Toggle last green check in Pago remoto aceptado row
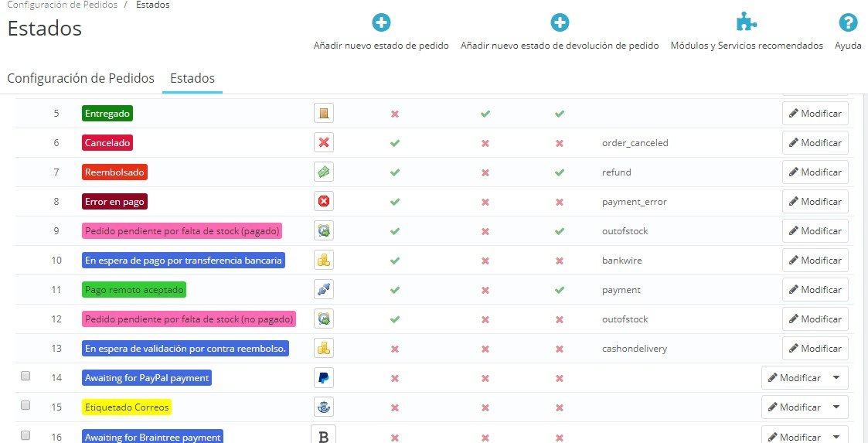868x443 pixels. pos(560,290)
